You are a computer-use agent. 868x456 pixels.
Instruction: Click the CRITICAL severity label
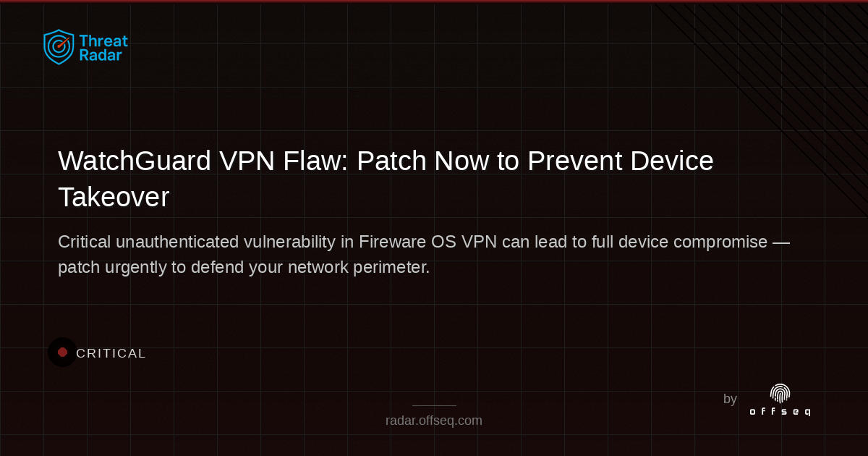pos(111,353)
